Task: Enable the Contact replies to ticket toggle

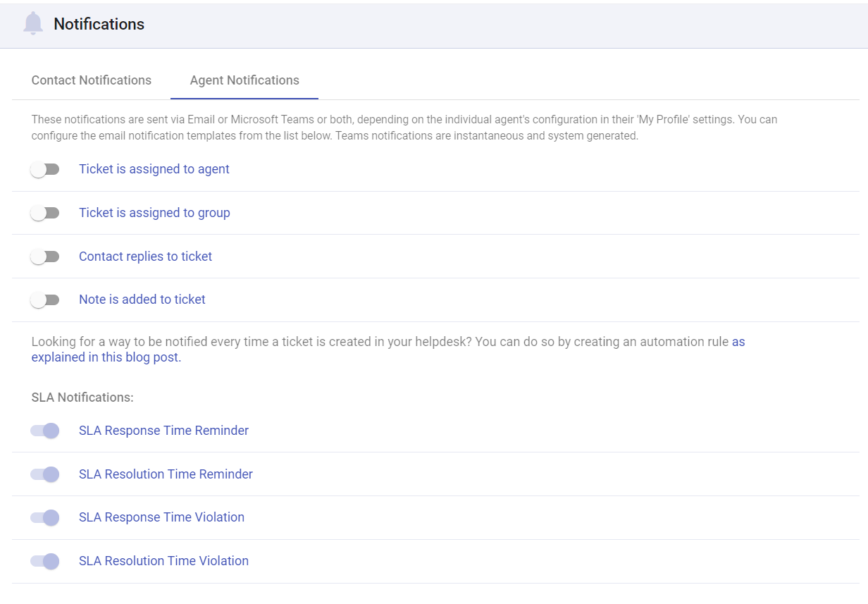Action: click(x=45, y=256)
